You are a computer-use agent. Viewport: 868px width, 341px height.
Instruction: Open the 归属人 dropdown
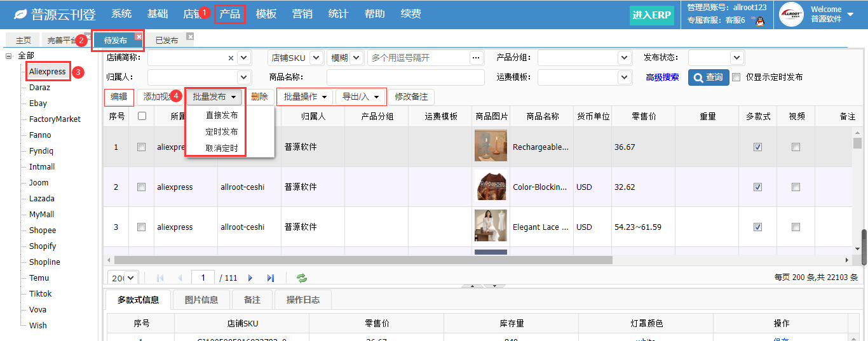[x=244, y=77]
